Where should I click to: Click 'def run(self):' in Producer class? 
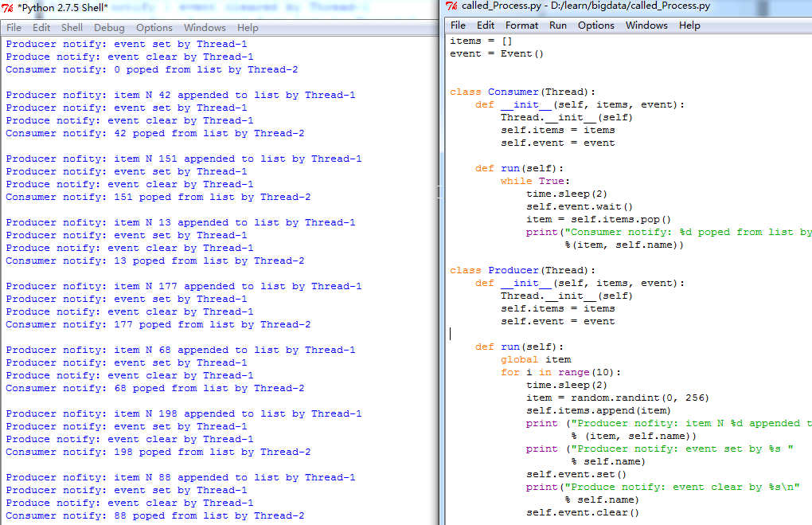click(519, 347)
